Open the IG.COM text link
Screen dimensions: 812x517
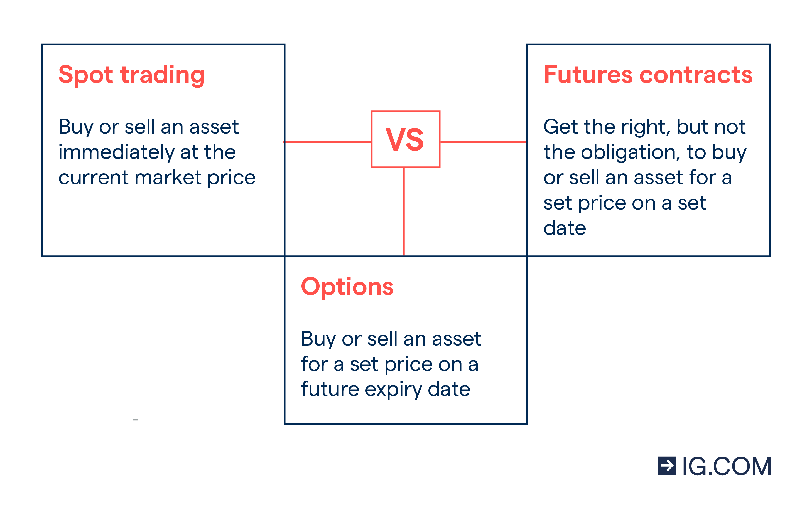pyautogui.click(x=726, y=466)
